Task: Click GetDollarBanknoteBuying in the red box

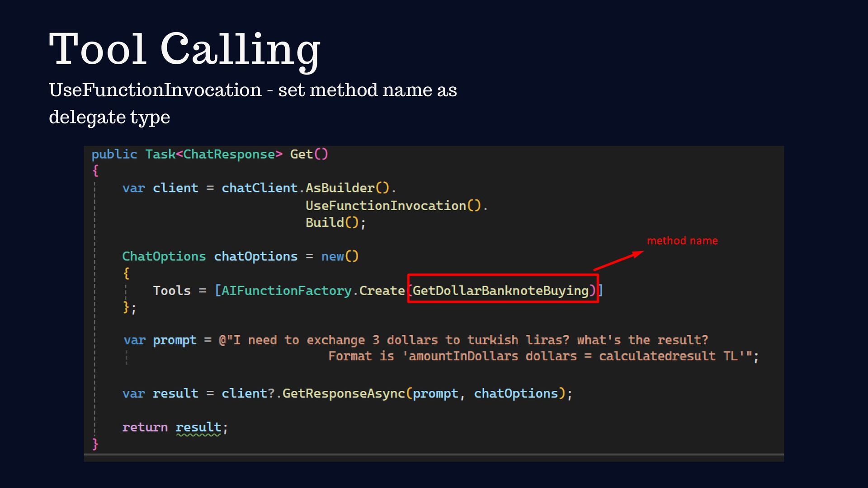Action: [x=500, y=291]
